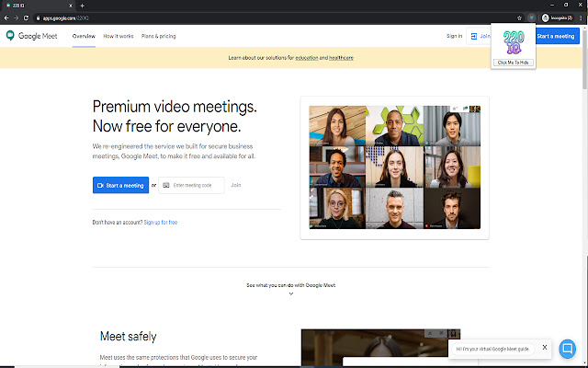Click the Click Me To Hide button
Screen dimensions: 588x368
pyautogui.click(x=513, y=63)
